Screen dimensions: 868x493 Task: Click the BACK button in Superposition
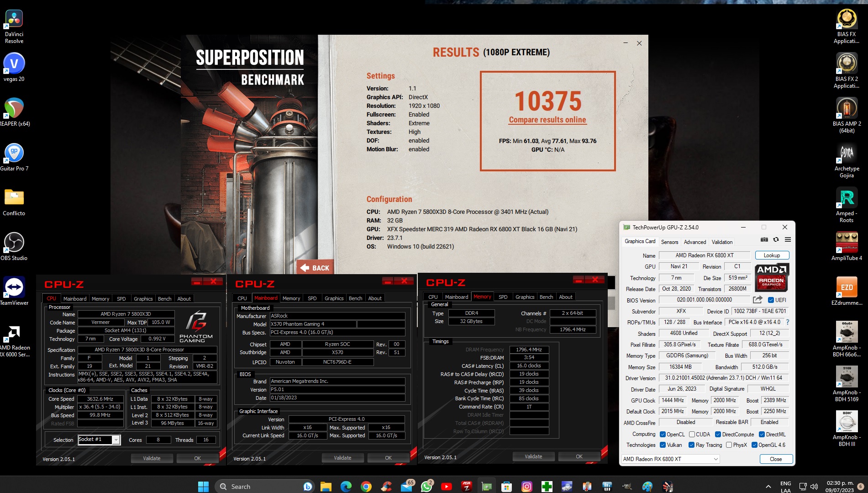[315, 268]
